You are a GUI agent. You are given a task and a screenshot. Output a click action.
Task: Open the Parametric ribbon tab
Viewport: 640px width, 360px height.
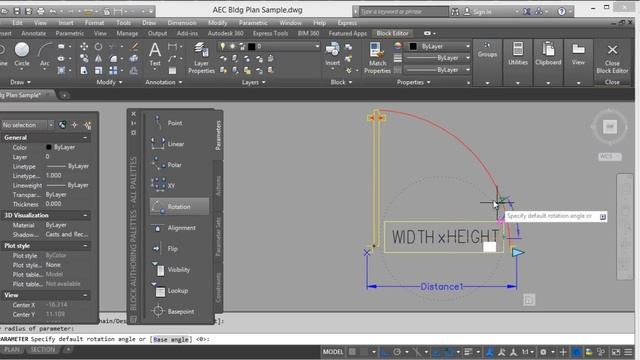coord(69,33)
